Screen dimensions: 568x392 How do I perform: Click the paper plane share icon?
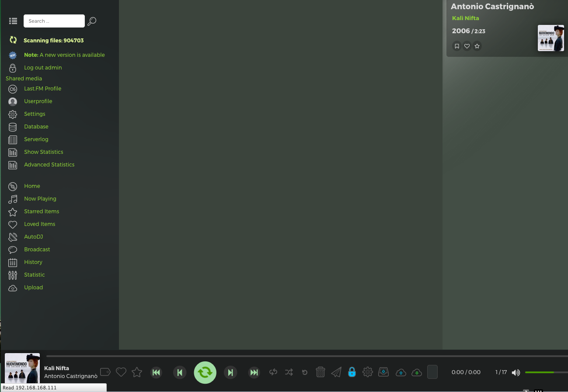[x=336, y=372]
